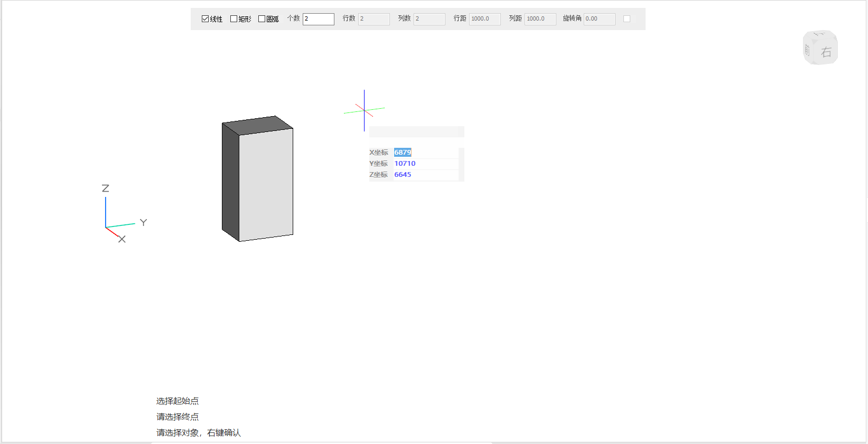Click the Y坐标 label
The height and width of the screenshot is (444, 868).
(x=378, y=164)
